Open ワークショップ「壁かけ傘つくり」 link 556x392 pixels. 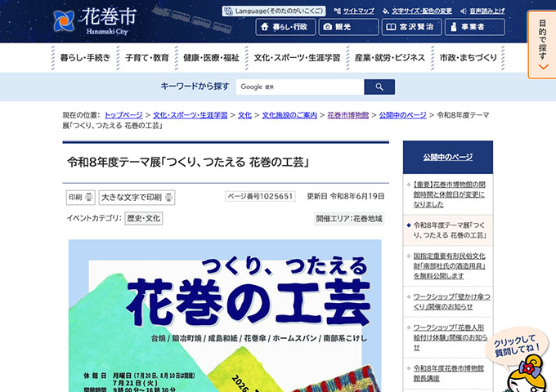[451, 301]
